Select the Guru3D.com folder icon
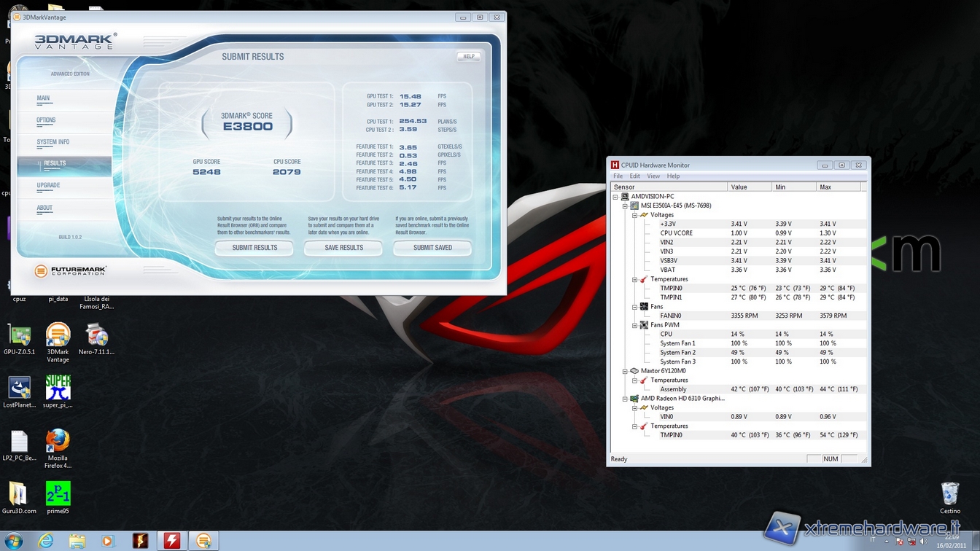The image size is (980, 551). [x=19, y=493]
